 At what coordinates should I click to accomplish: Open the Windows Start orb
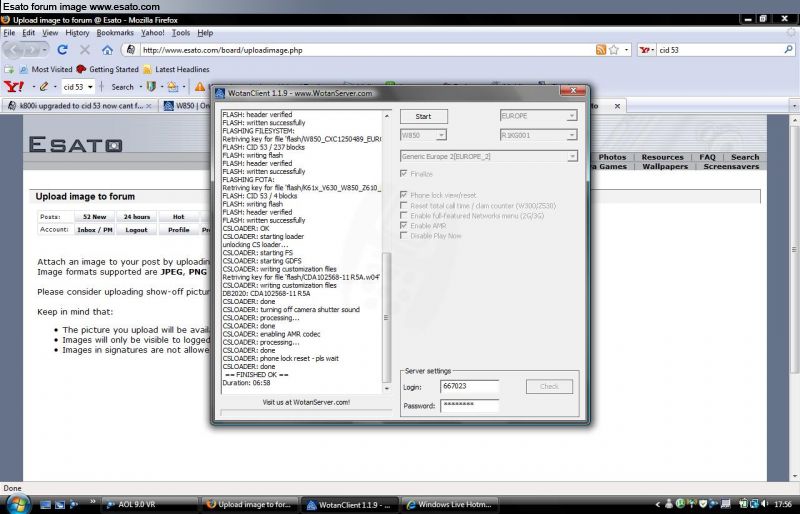click(x=18, y=504)
